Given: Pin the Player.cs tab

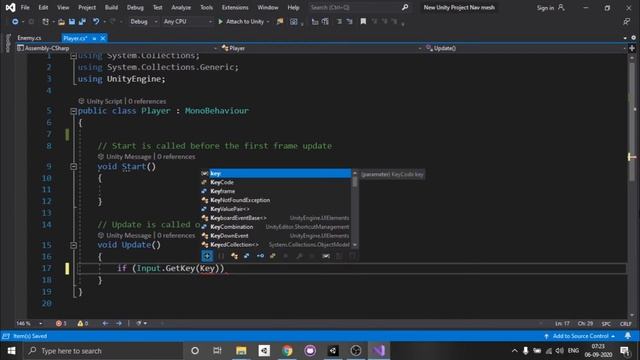Looking at the screenshot, I should tap(94, 38).
